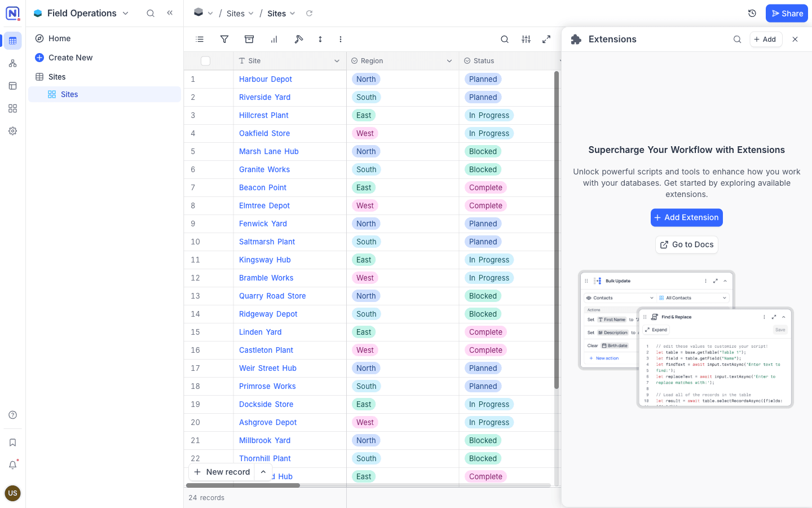
Task: Open the Go to Docs link
Action: click(686, 245)
